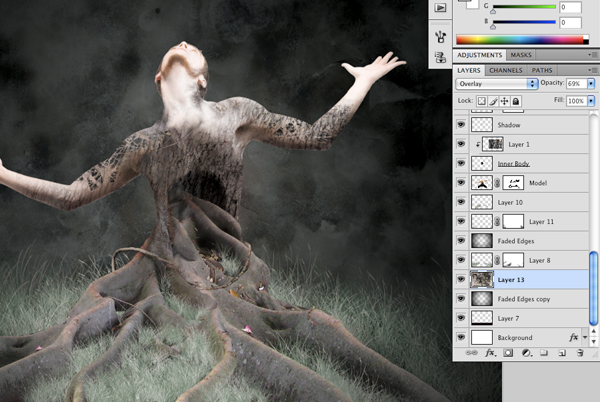The width and height of the screenshot is (600, 402).
Task: Switch to the Masks tab
Action: [x=521, y=55]
